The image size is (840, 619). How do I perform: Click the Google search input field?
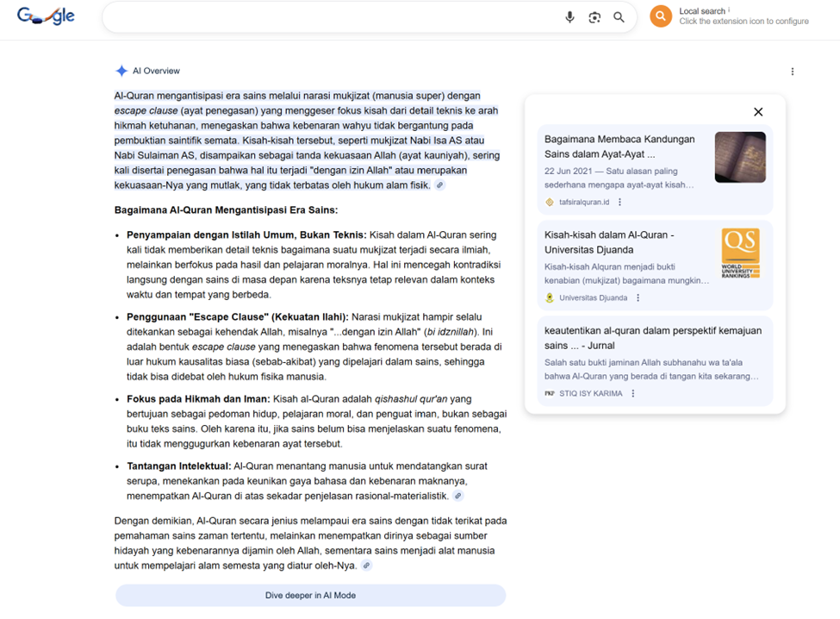(x=332, y=17)
